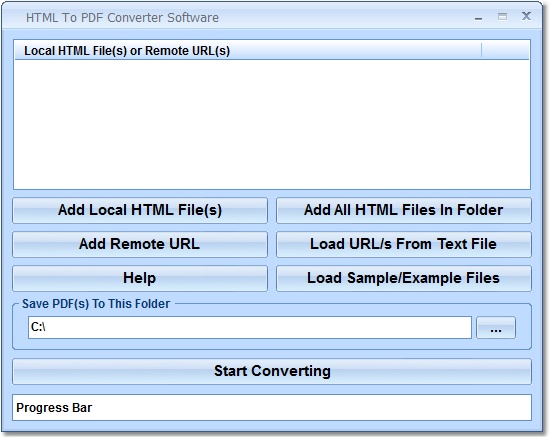Select Add All HTML Files In Folder
Image resolution: width=550 pixels, height=439 pixels.
(404, 210)
